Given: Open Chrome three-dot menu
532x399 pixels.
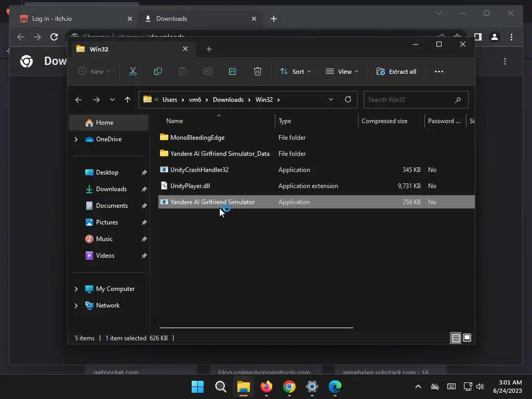Looking at the screenshot, I should tap(511, 37).
